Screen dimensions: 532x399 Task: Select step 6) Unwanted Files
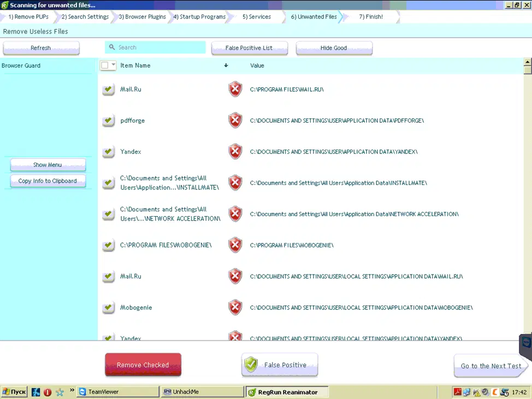point(314,16)
